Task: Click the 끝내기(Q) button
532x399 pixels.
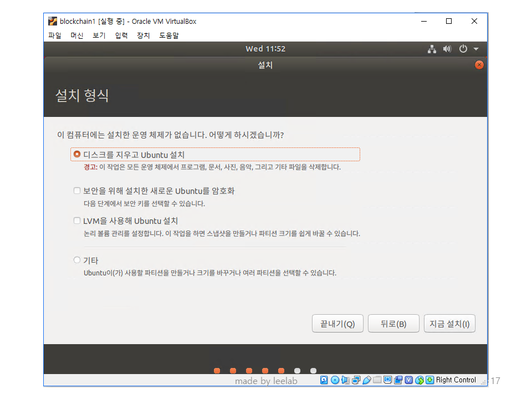Action: tap(337, 324)
